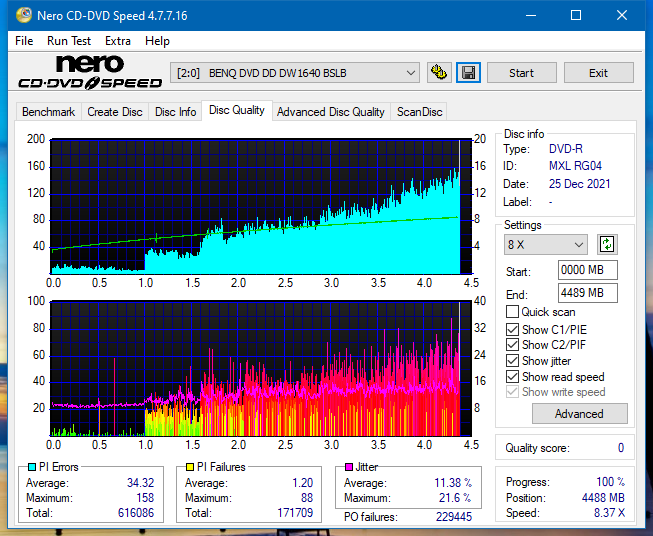Minimize the Nero CD-DVD Speed window
The height and width of the screenshot is (536, 653).
(531, 15)
